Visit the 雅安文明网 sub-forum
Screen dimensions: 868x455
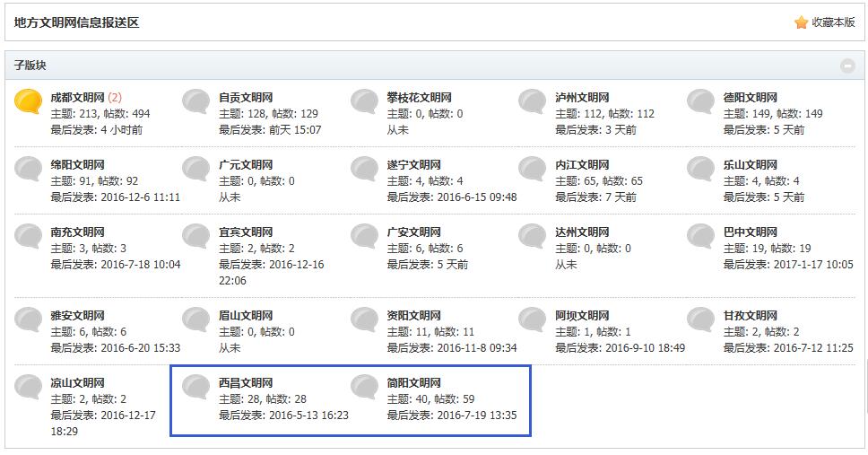(x=77, y=315)
